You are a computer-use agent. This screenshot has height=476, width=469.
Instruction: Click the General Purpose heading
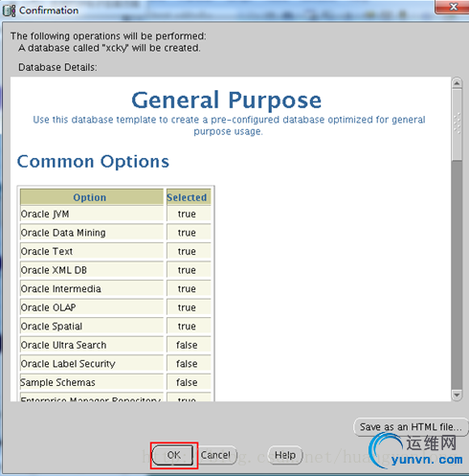tap(226, 101)
